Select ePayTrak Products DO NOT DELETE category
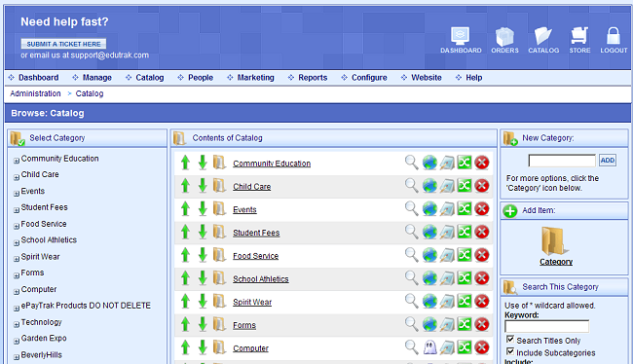Screen dimensions: 633x364 pos(86,306)
